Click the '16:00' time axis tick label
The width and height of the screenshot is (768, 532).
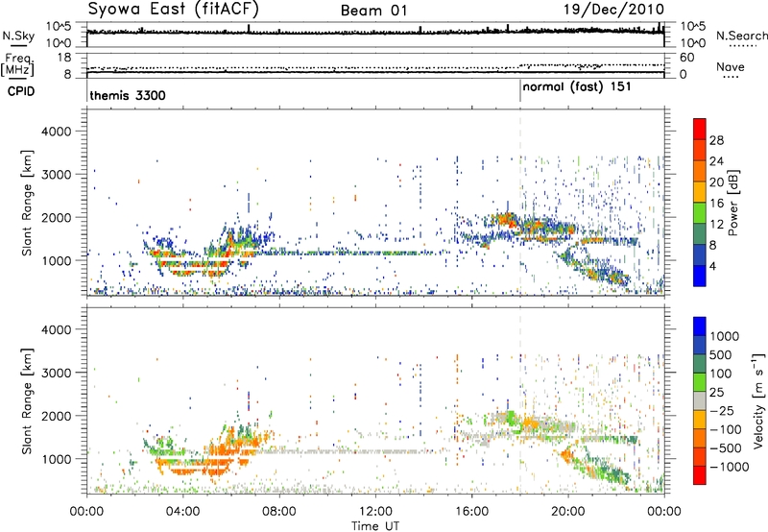coord(471,512)
